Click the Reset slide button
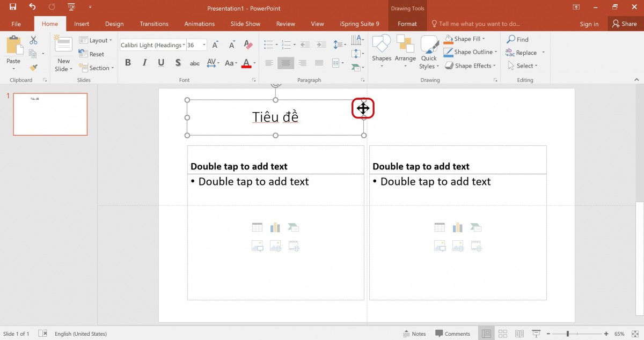 [x=92, y=54]
